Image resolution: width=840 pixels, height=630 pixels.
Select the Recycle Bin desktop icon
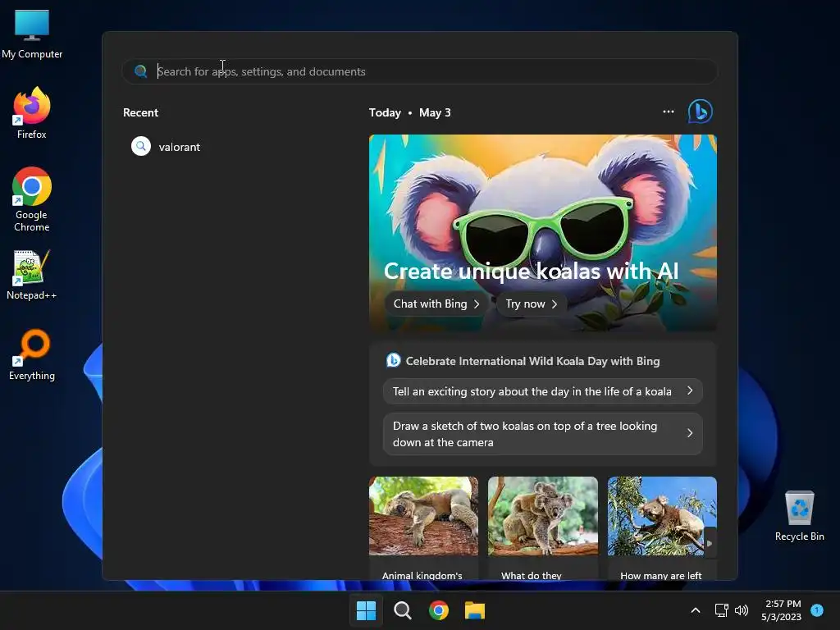click(799, 516)
